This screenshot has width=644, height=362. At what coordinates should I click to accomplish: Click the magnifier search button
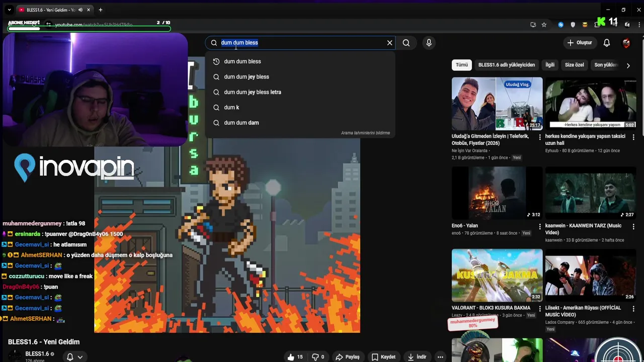pos(406,43)
